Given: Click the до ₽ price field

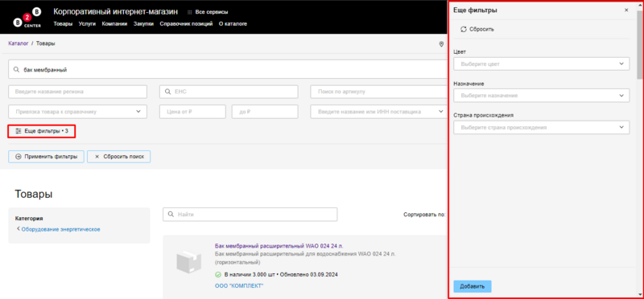Looking at the screenshot, I should (x=265, y=112).
